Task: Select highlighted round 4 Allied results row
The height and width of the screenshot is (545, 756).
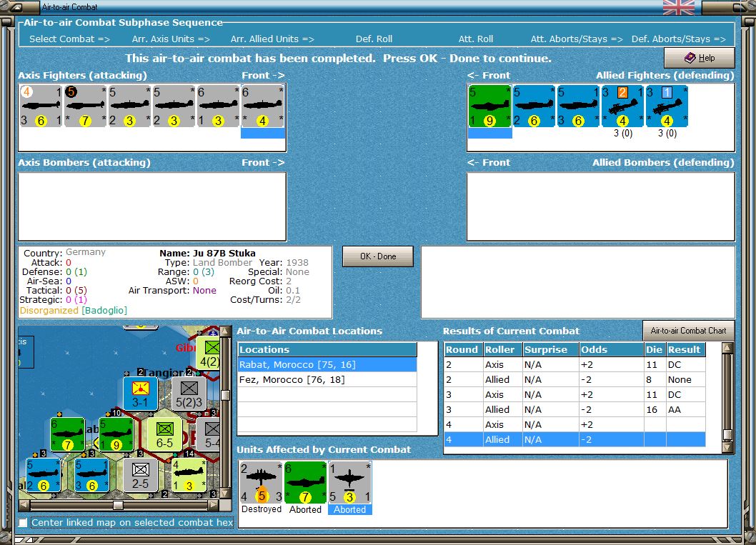Action: (x=575, y=439)
